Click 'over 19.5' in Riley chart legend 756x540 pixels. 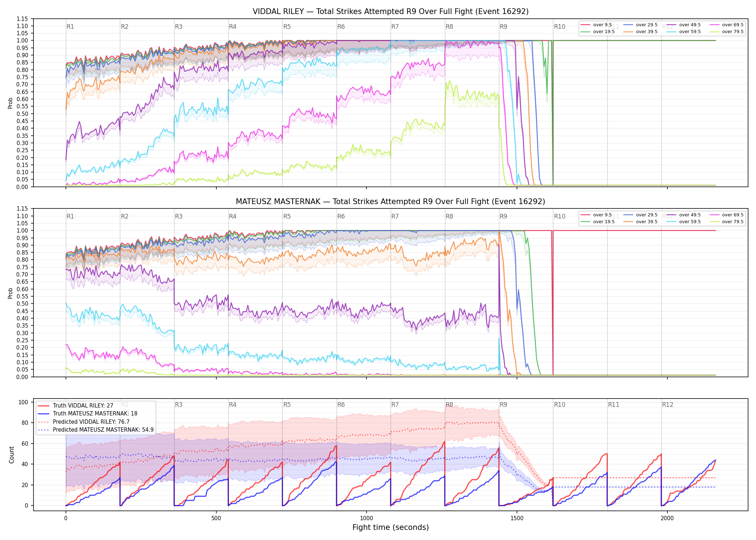click(x=604, y=32)
